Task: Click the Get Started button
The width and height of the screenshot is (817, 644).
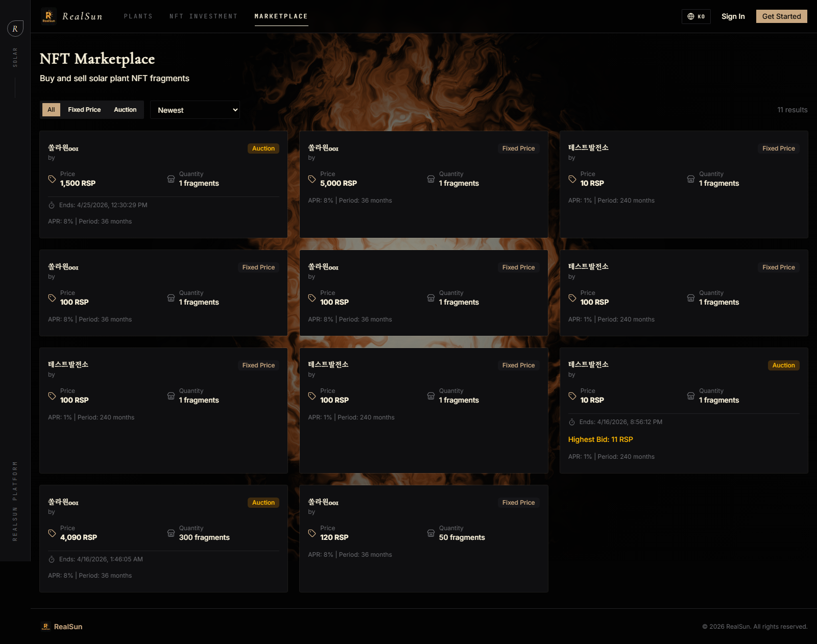Action: (782, 16)
